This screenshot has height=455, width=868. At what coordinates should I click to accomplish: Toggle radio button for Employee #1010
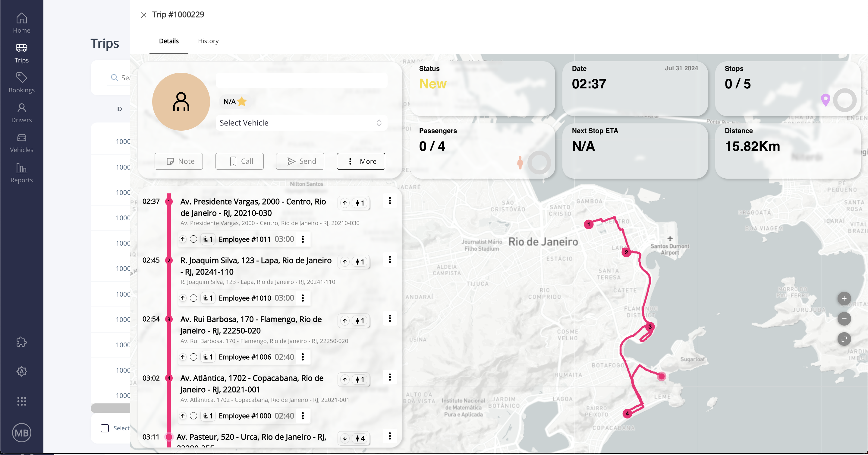[x=193, y=297]
